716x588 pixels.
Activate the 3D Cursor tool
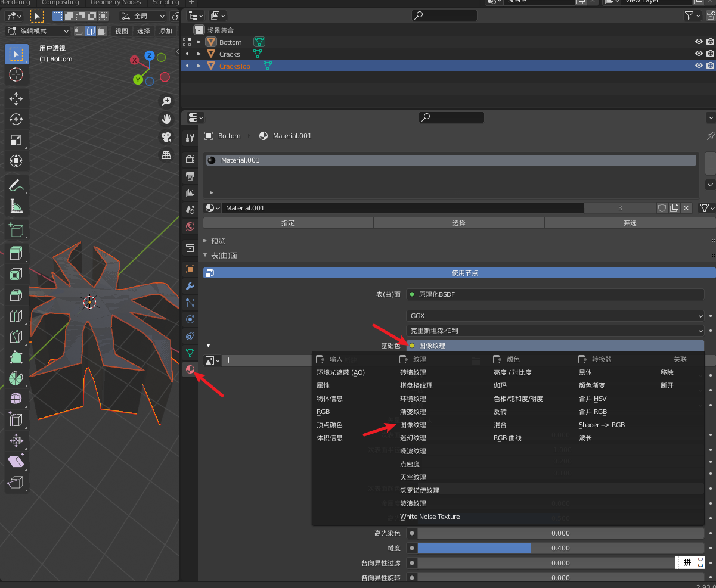tap(16, 74)
